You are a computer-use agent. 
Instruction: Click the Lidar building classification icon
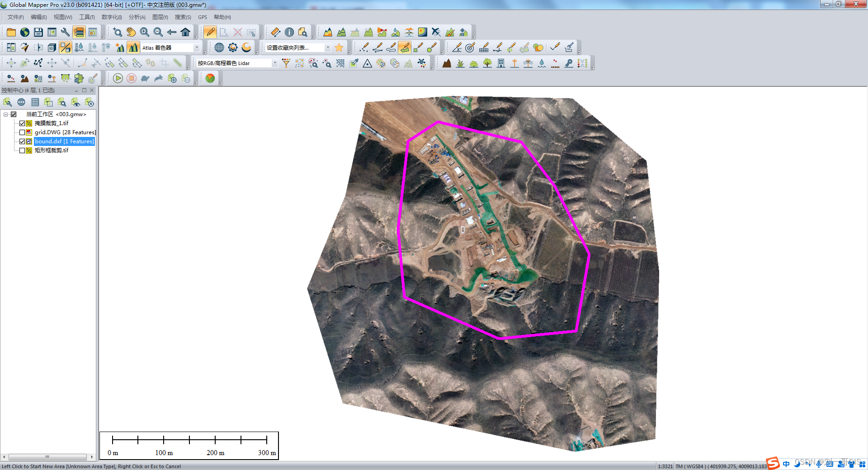(x=501, y=63)
